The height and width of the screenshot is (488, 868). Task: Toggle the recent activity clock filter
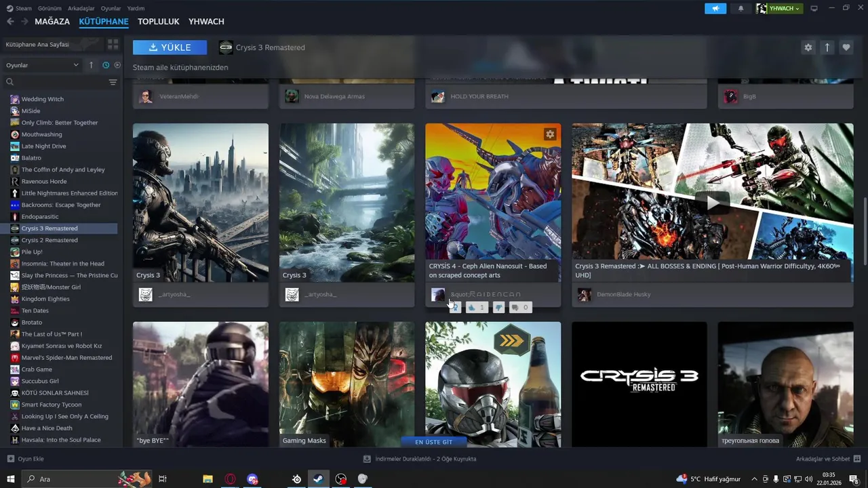[x=106, y=65]
